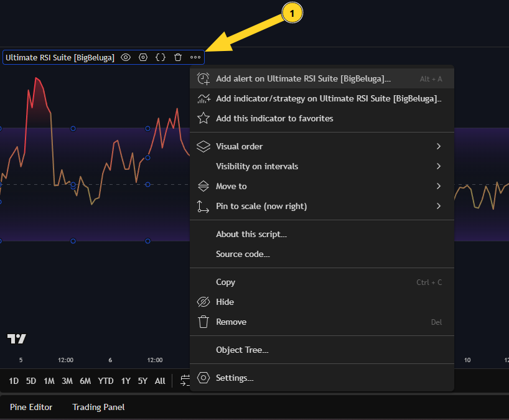Add this indicator to favorites
This screenshot has height=420, width=509.
tap(274, 118)
